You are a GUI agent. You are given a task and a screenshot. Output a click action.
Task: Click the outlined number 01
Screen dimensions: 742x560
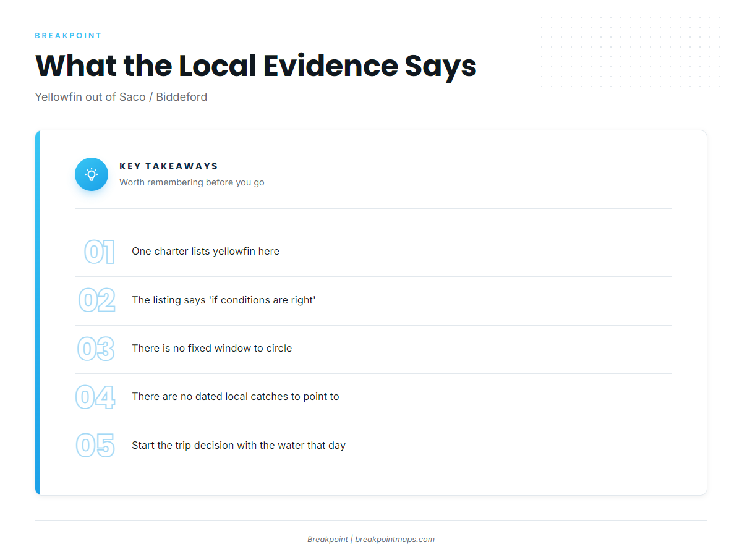(100, 252)
